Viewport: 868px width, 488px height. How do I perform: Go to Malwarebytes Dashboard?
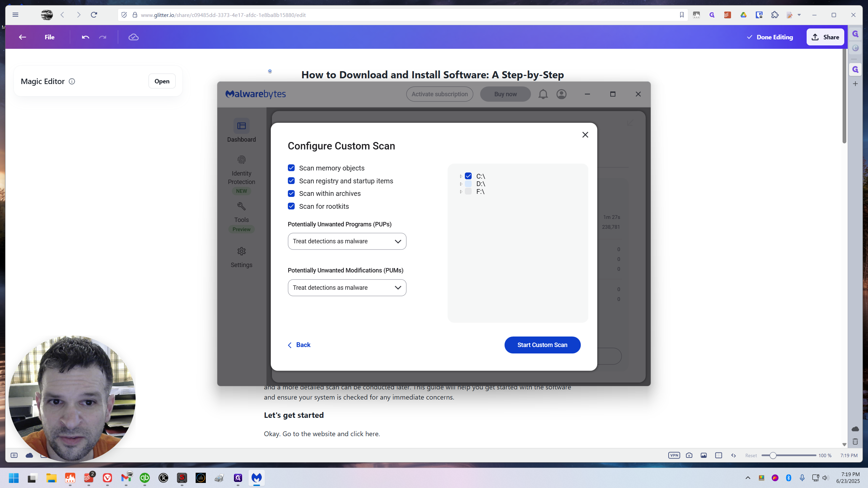click(x=241, y=130)
